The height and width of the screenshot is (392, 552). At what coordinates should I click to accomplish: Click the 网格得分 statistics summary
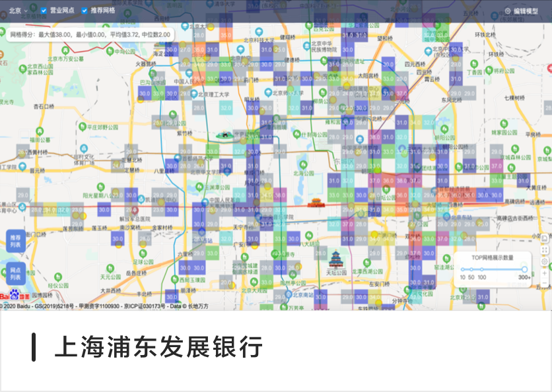coord(90,34)
